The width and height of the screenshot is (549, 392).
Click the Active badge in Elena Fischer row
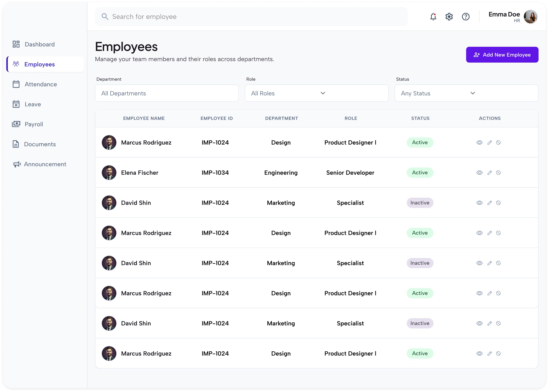420,173
